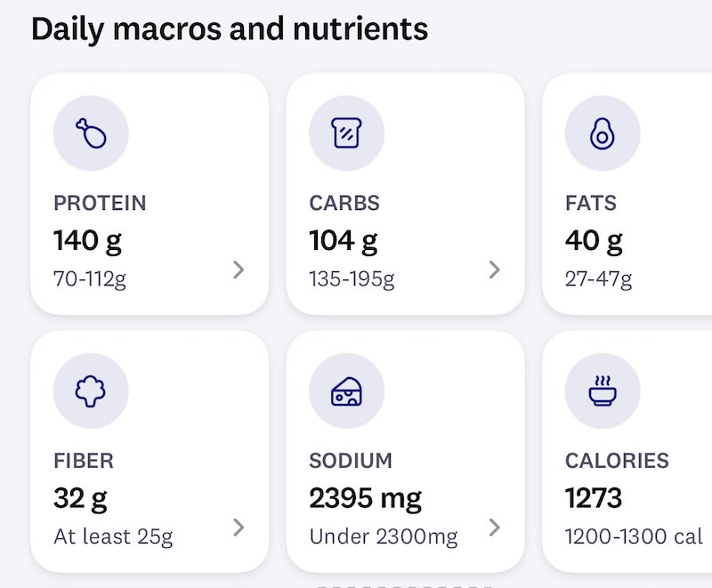
Task: Open the FATS 40 g value
Action: [x=594, y=240]
